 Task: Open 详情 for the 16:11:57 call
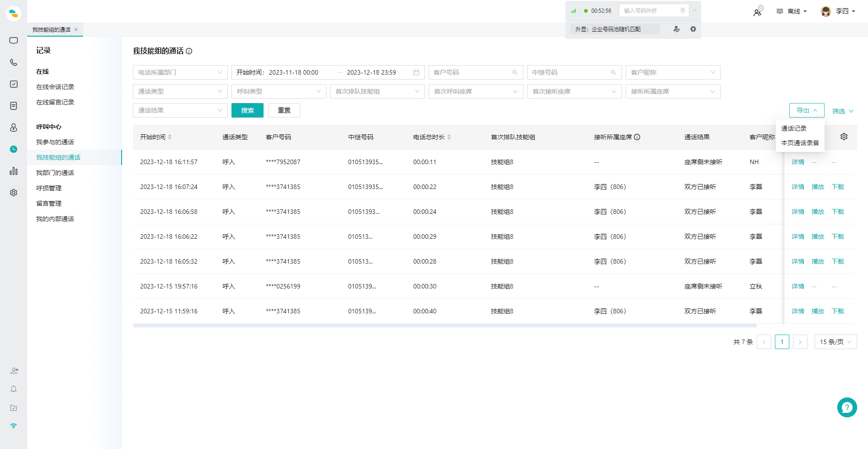coord(798,162)
